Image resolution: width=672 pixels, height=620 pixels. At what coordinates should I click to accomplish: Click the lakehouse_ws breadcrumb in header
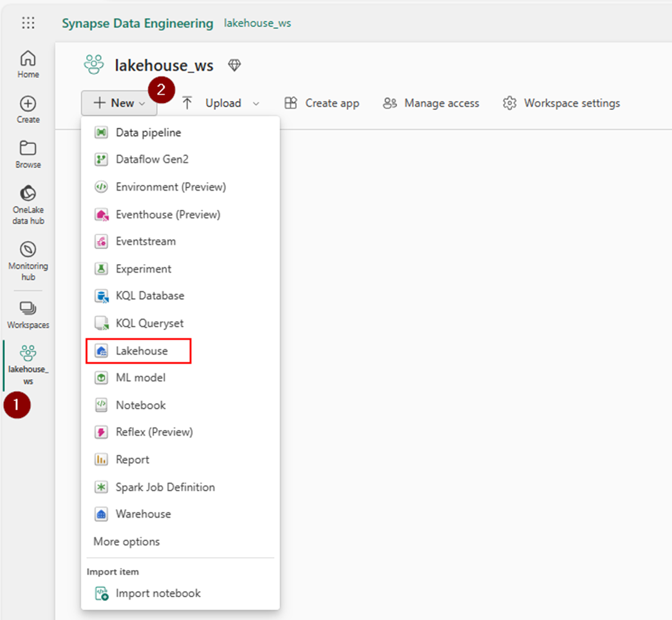[x=258, y=23]
